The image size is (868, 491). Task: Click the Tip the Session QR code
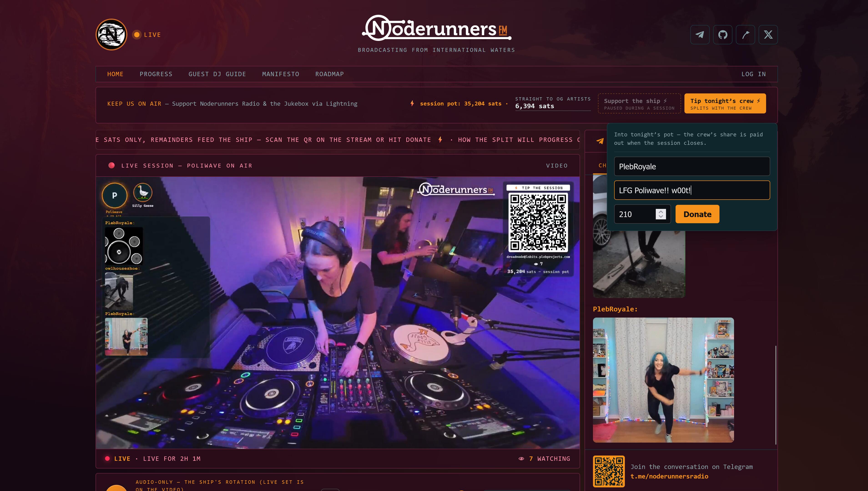point(538,222)
